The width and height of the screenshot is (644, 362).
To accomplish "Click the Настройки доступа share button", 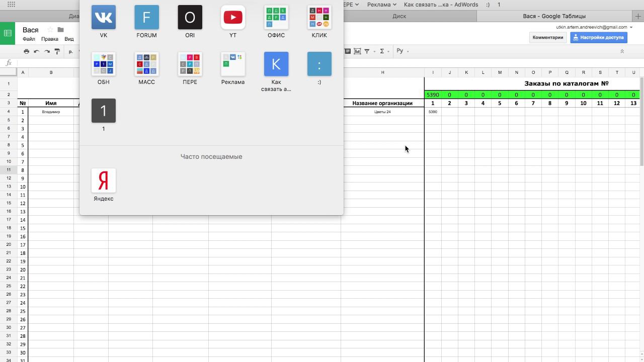I will click(599, 38).
